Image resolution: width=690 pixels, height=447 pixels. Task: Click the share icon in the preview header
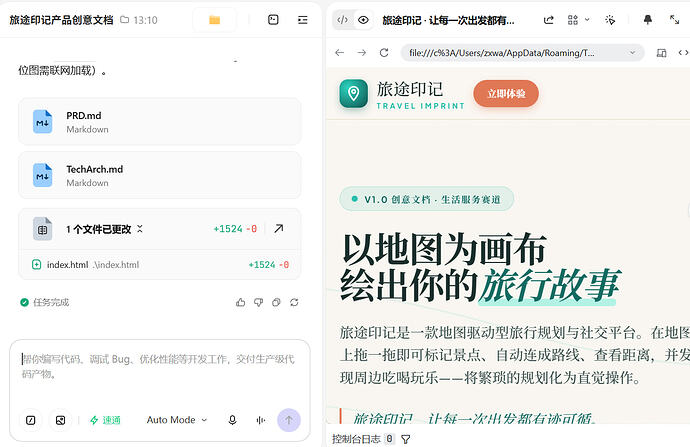(x=548, y=20)
